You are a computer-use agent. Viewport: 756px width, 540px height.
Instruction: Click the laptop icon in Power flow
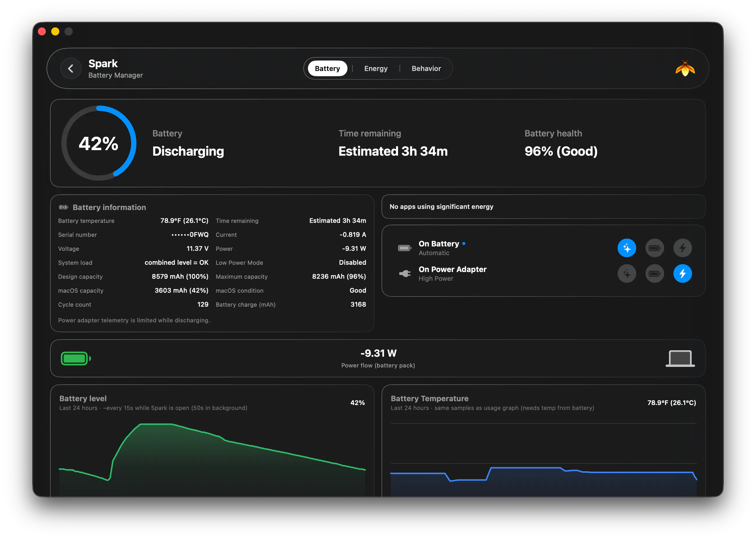pos(680,358)
